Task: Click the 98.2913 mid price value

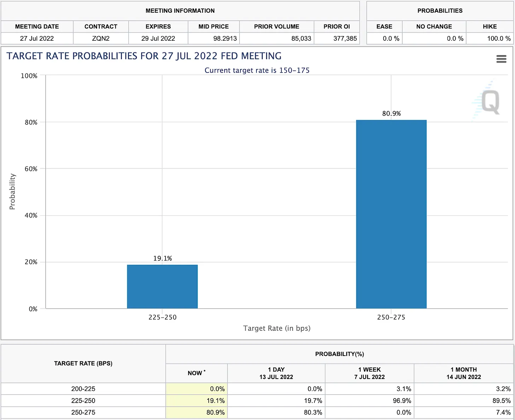Action: (x=225, y=39)
